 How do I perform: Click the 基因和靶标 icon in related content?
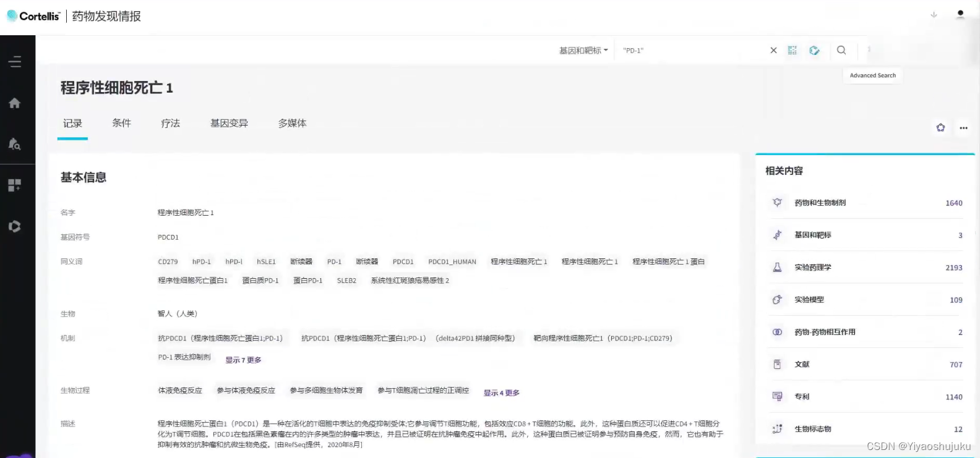pos(778,235)
